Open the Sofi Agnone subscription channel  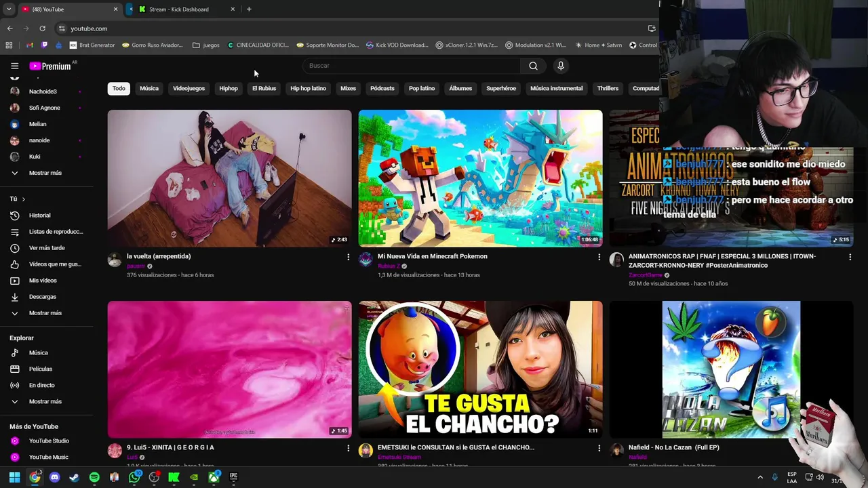click(x=46, y=108)
